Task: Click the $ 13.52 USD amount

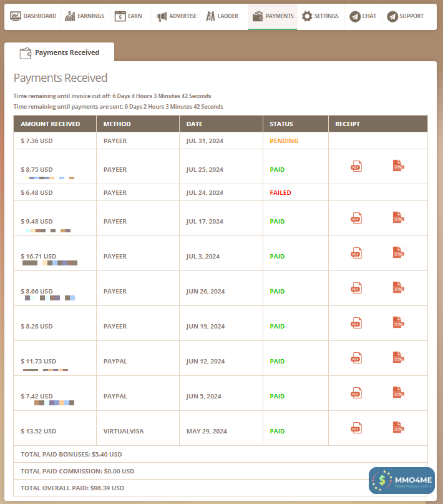Action: [38, 431]
